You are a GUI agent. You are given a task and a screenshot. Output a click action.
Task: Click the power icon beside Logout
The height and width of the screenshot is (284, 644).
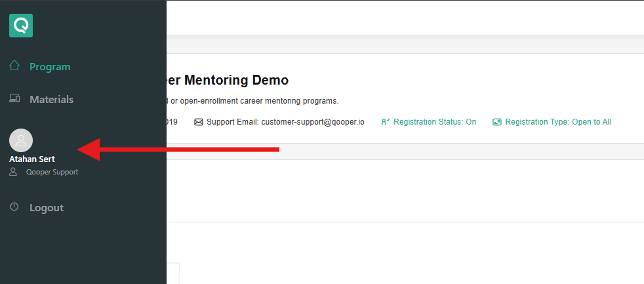tap(14, 207)
